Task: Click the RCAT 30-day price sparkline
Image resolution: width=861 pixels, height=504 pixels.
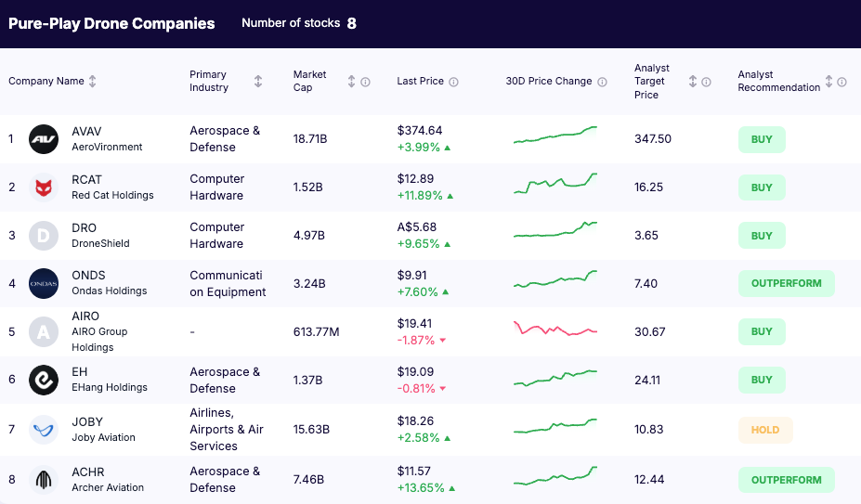Action: (x=555, y=184)
